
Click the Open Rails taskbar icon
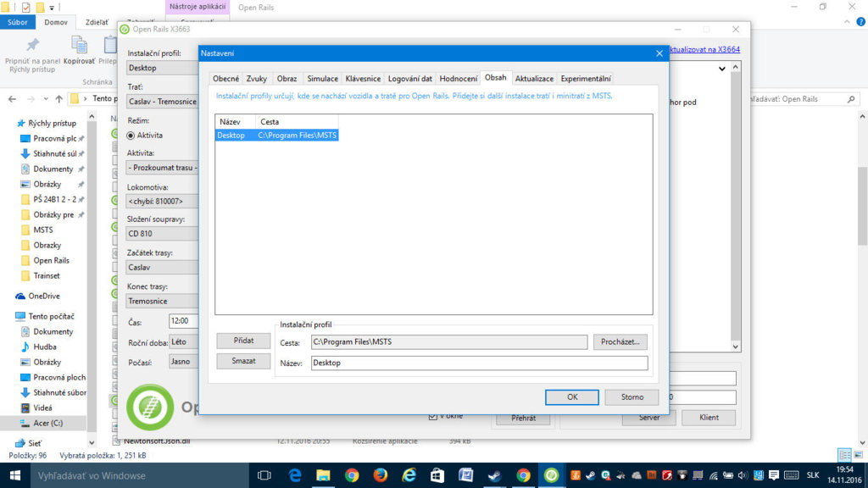(x=551, y=475)
